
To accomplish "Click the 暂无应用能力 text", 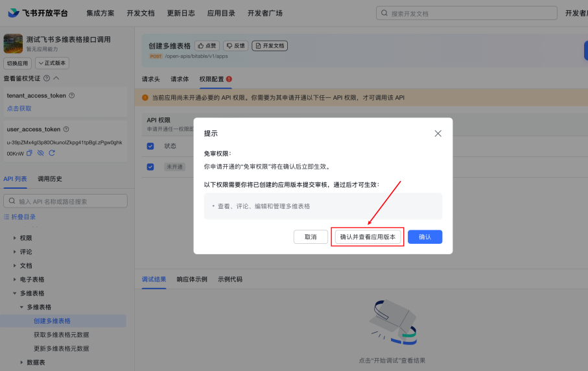I will 42,49.
